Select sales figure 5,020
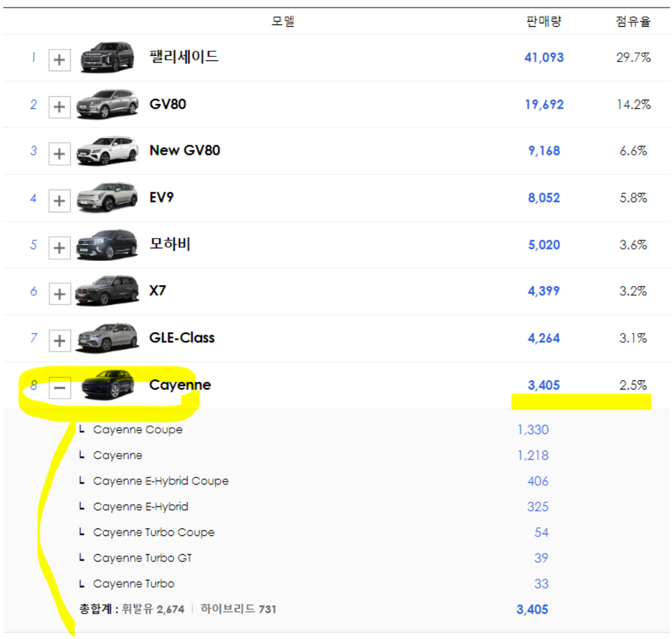This screenshot has width=672, height=639. tap(544, 245)
